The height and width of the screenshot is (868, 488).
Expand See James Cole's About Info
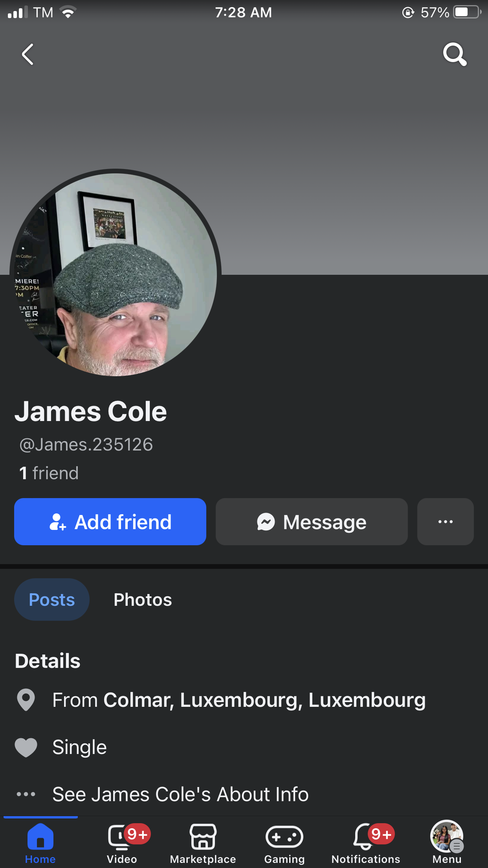tap(180, 794)
